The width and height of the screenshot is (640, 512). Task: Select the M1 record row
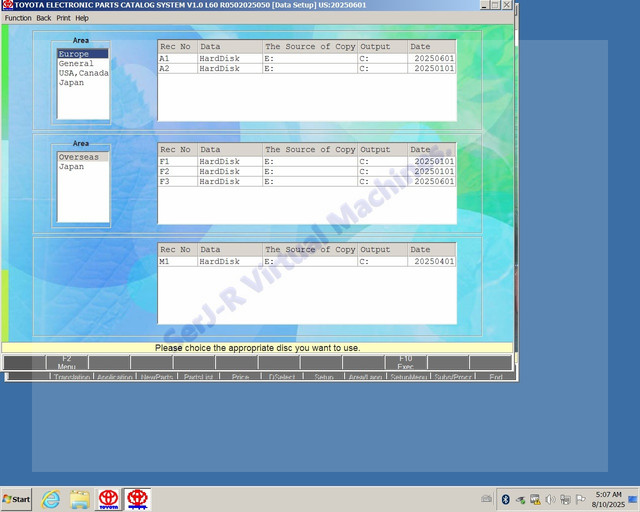click(x=307, y=261)
